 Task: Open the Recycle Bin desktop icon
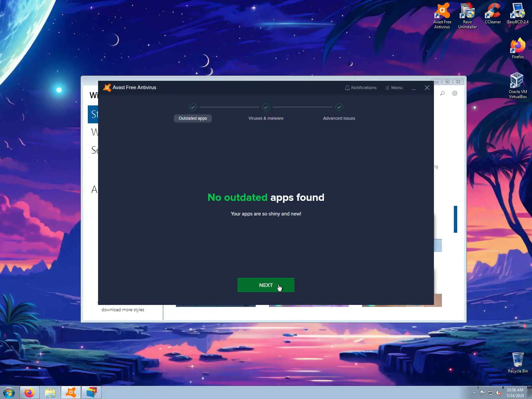click(x=518, y=362)
